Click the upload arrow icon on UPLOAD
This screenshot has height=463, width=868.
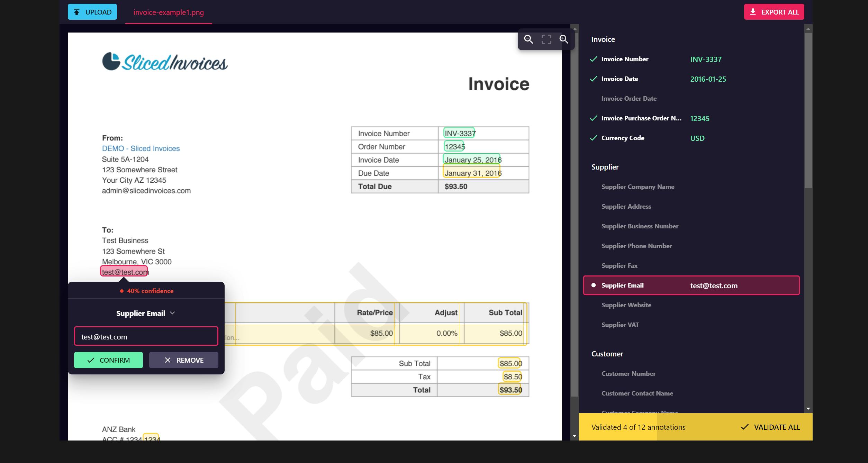[x=77, y=12]
